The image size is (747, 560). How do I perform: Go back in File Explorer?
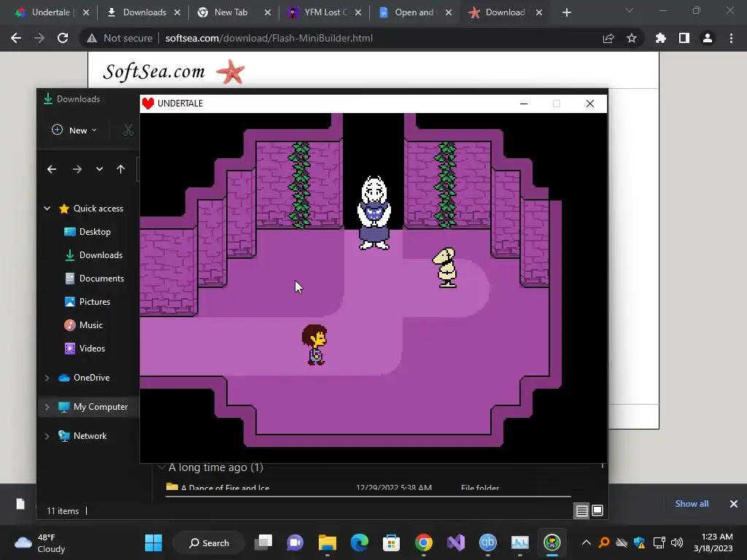click(x=52, y=169)
